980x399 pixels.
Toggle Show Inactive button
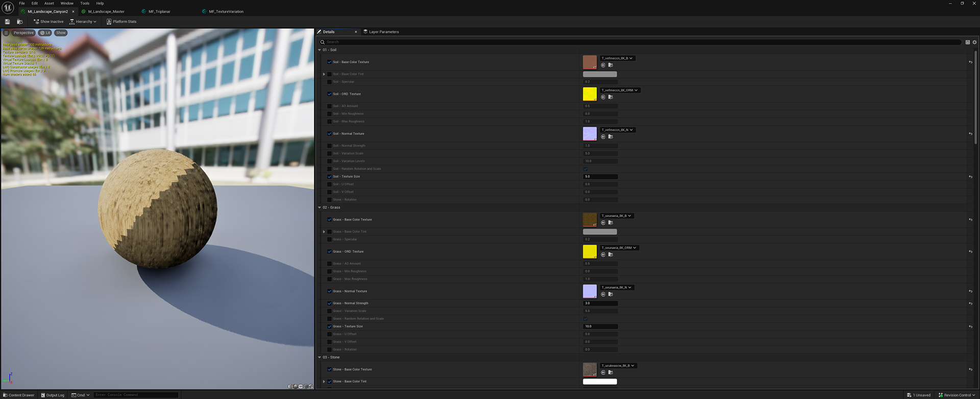(x=48, y=21)
